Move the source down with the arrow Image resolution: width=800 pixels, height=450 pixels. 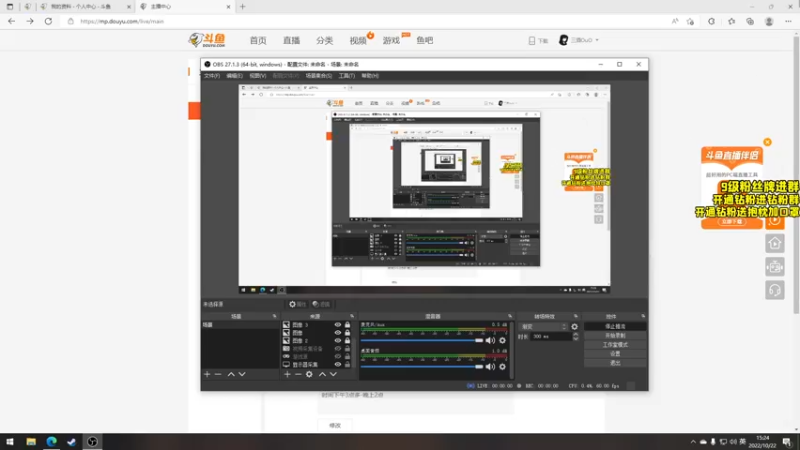click(333, 374)
